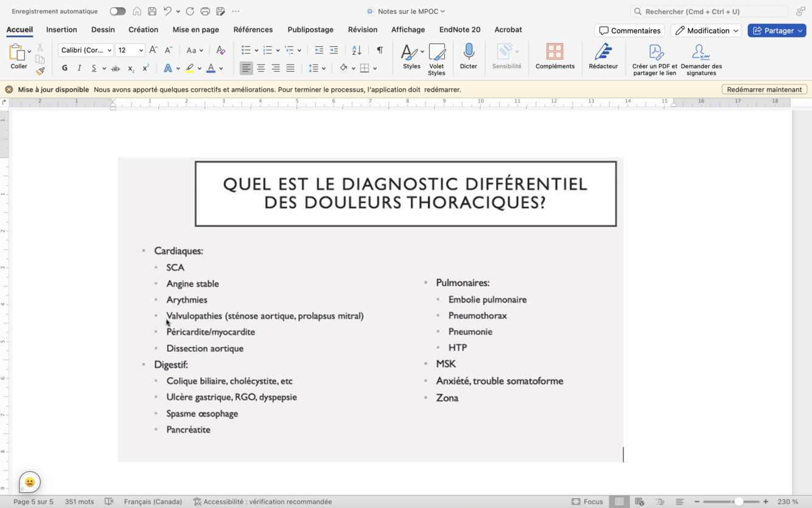Open the Références tab
Screen dimensions: 812x508
pos(253,29)
